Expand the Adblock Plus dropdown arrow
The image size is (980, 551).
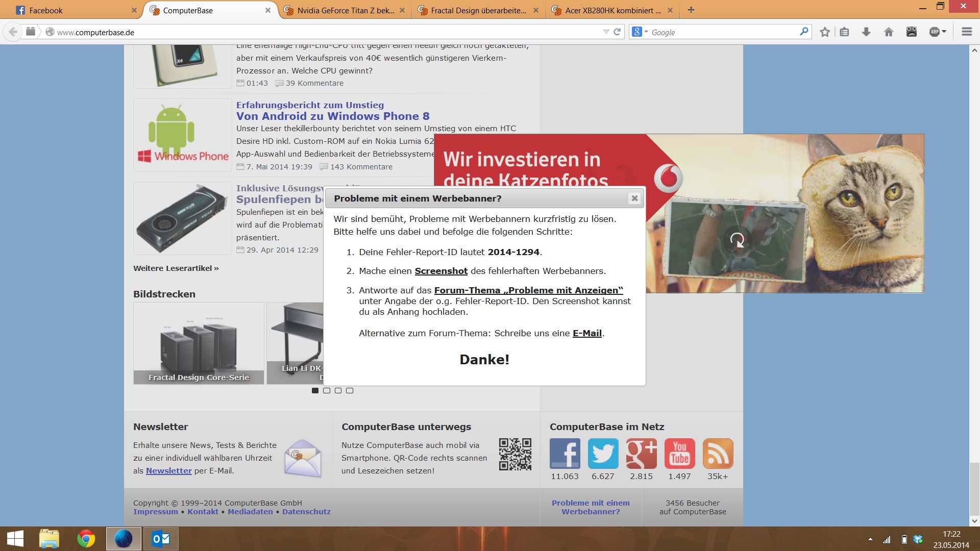coord(944,32)
